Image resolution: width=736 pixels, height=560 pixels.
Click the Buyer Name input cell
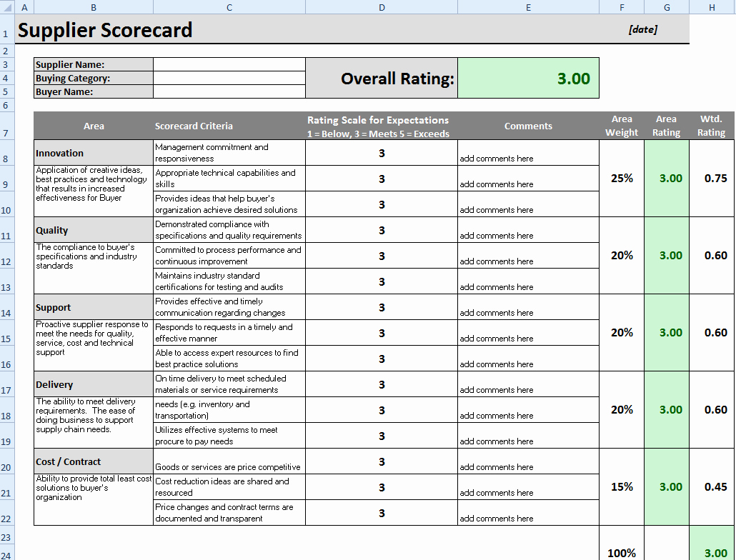[229, 91]
